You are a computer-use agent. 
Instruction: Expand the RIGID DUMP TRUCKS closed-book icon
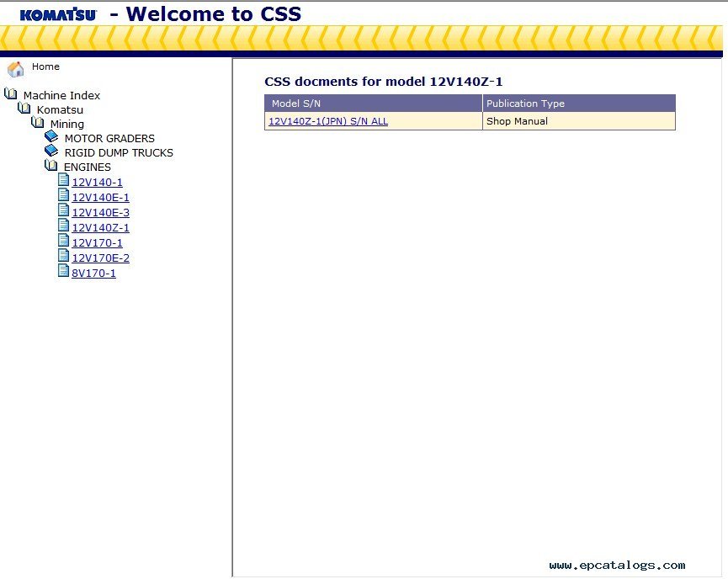[51, 151]
